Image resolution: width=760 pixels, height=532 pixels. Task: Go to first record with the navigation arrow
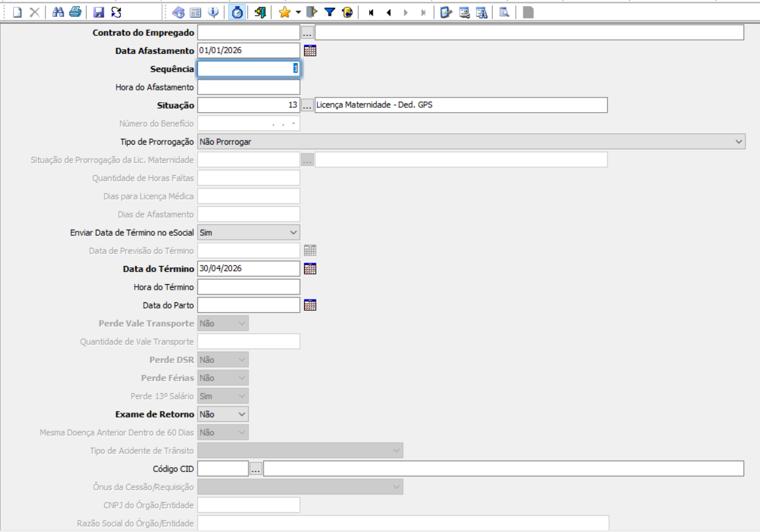click(x=371, y=12)
